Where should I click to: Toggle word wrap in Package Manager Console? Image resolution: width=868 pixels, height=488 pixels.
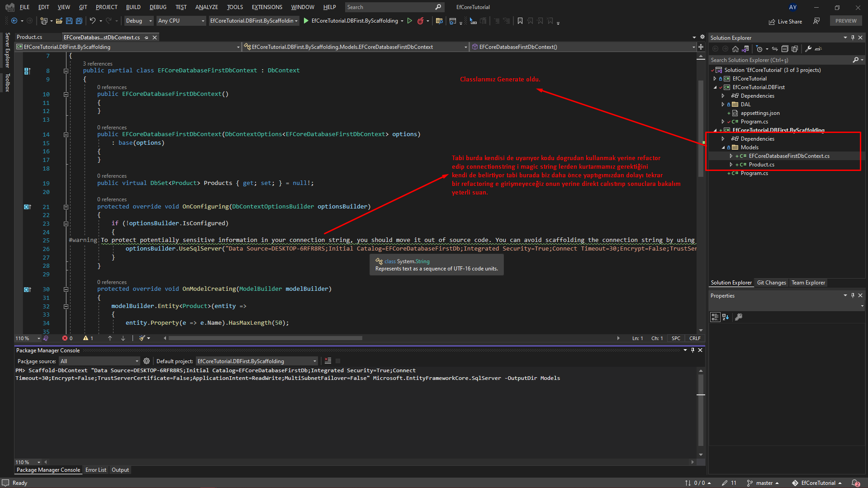337,361
